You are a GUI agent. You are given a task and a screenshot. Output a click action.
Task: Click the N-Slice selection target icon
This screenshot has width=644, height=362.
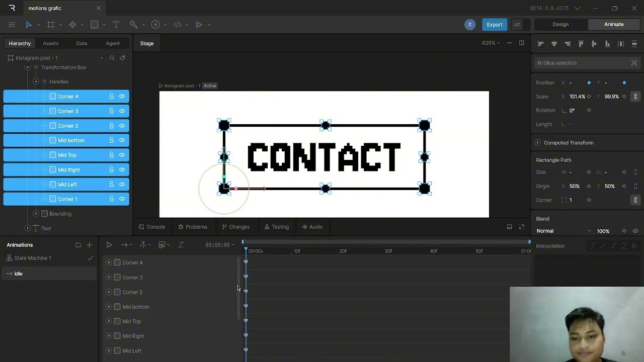click(x=634, y=63)
